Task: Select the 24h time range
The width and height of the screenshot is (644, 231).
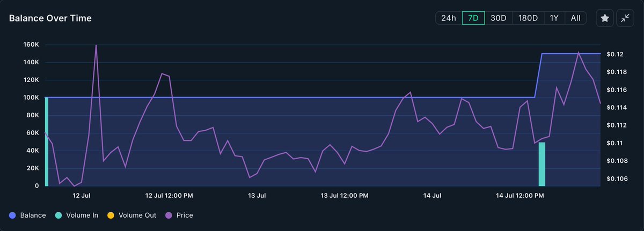Action: (449, 18)
